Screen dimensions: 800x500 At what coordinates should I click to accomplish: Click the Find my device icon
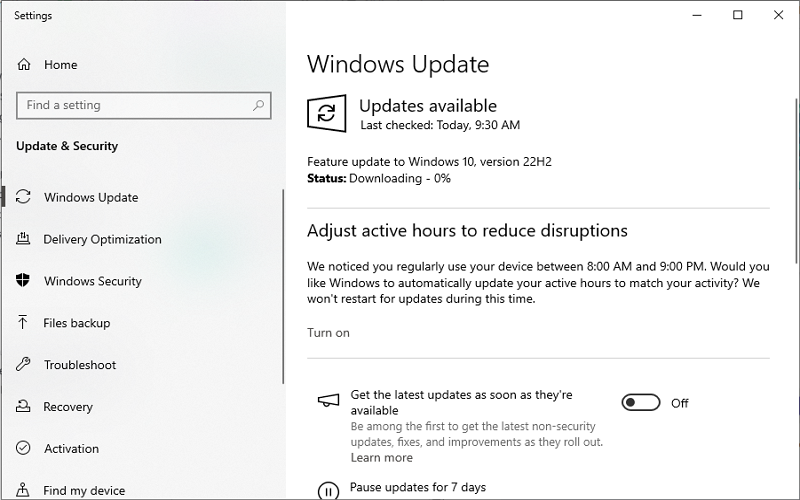click(x=24, y=490)
